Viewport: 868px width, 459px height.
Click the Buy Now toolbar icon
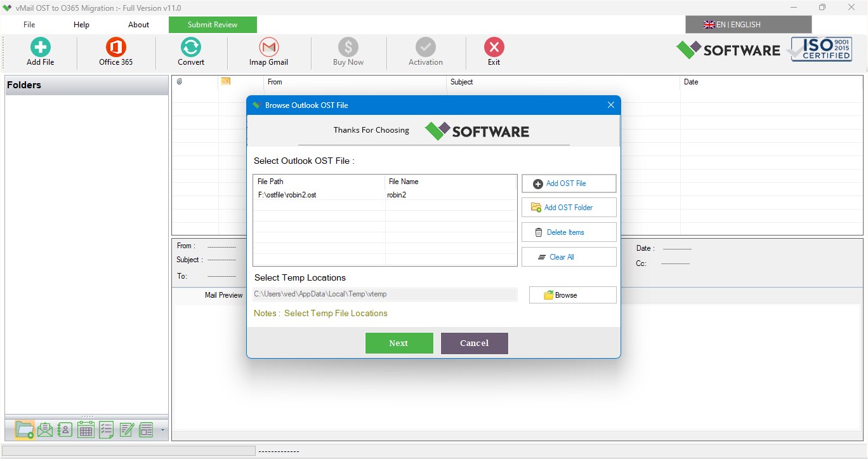[348, 51]
